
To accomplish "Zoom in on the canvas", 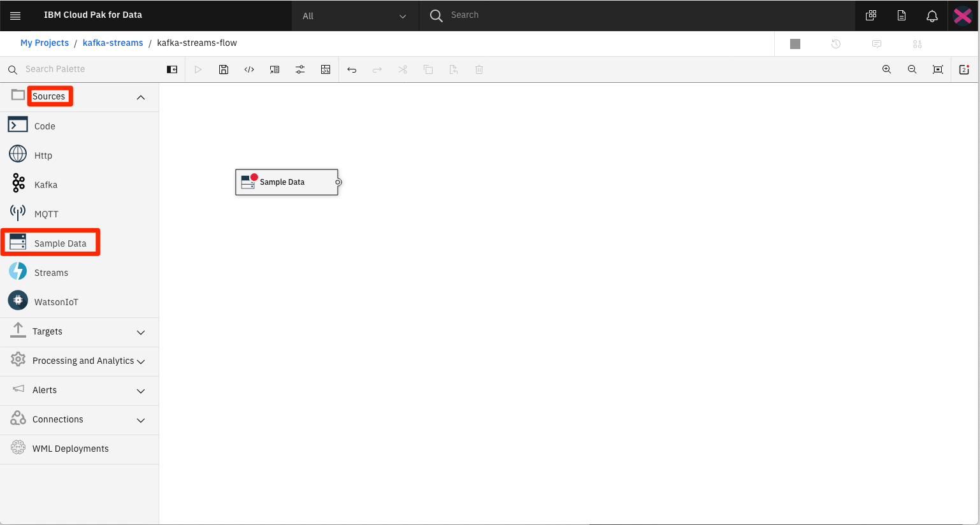I will pos(886,69).
